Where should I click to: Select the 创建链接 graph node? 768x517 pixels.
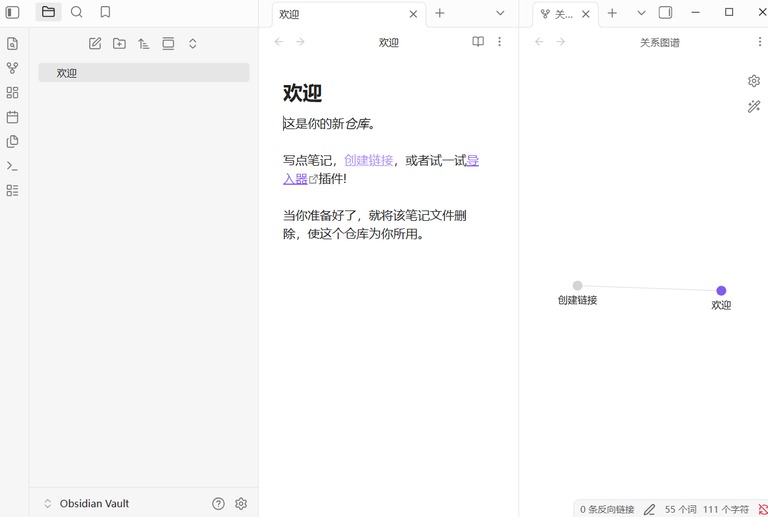[577, 285]
